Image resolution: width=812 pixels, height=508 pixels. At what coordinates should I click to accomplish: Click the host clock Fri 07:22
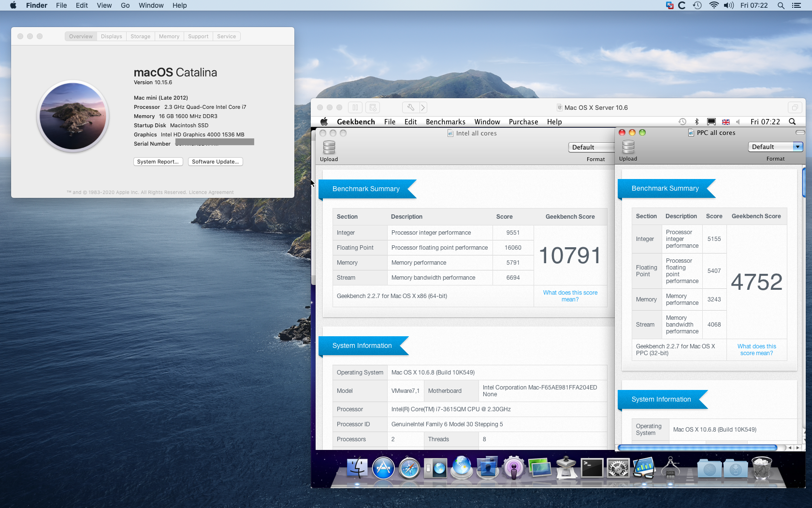click(754, 5)
